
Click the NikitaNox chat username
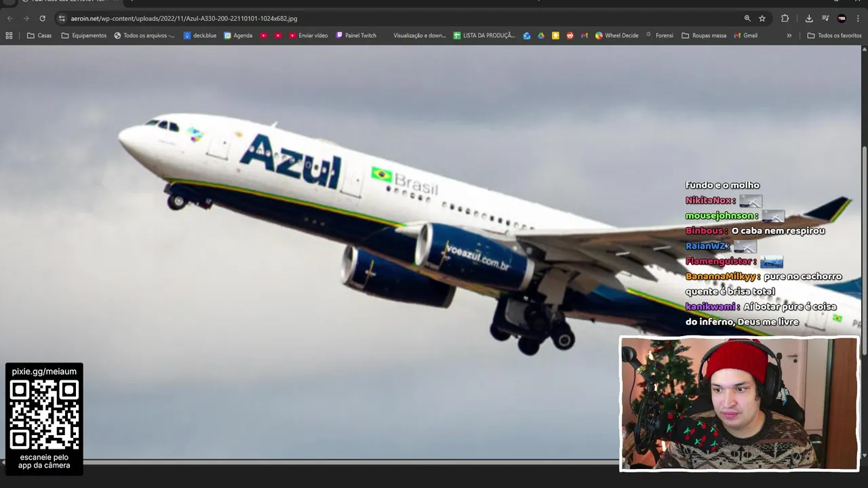point(710,201)
